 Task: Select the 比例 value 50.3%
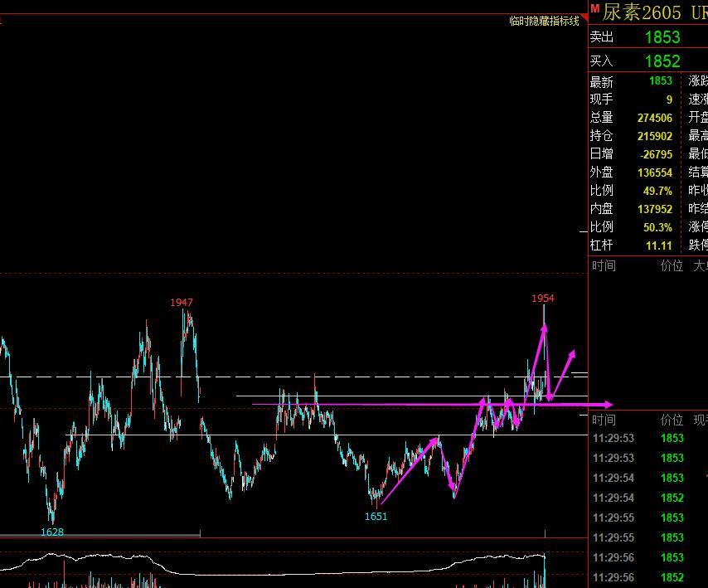[657, 227]
